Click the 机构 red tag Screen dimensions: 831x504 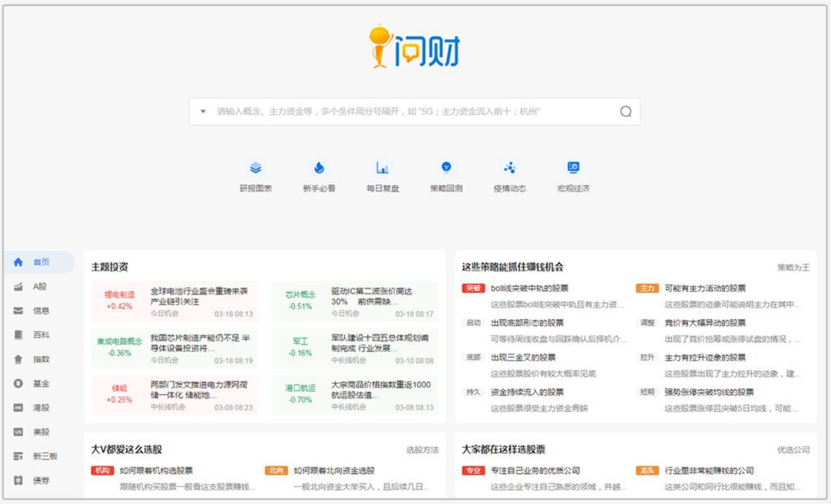102,470
